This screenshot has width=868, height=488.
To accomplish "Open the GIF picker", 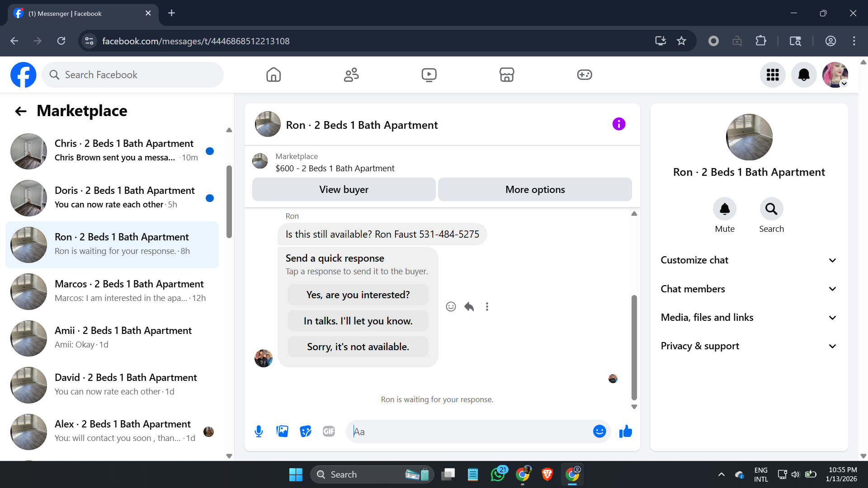I will click(x=329, y=432).
